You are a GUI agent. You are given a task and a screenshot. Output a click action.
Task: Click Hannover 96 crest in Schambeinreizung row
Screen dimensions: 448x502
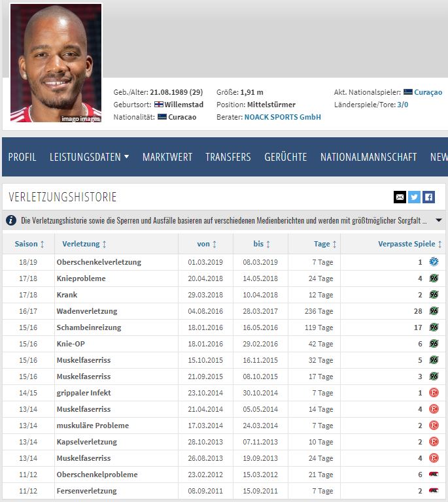[434, 327]
